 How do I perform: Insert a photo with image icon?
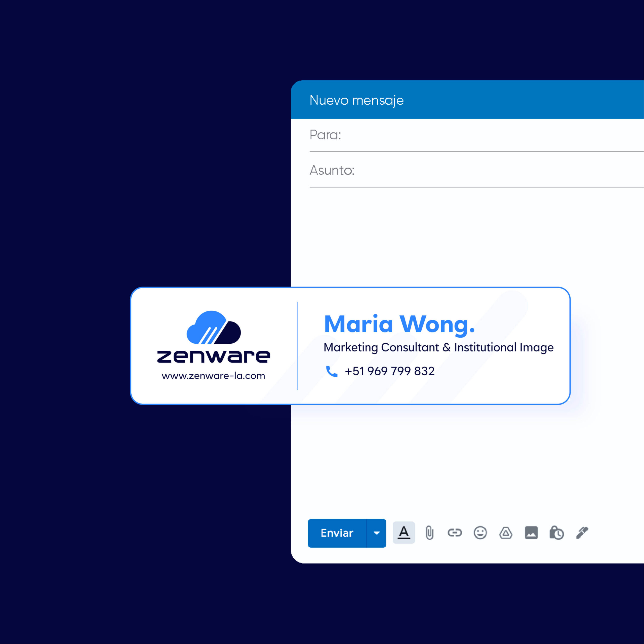point(531,533)
